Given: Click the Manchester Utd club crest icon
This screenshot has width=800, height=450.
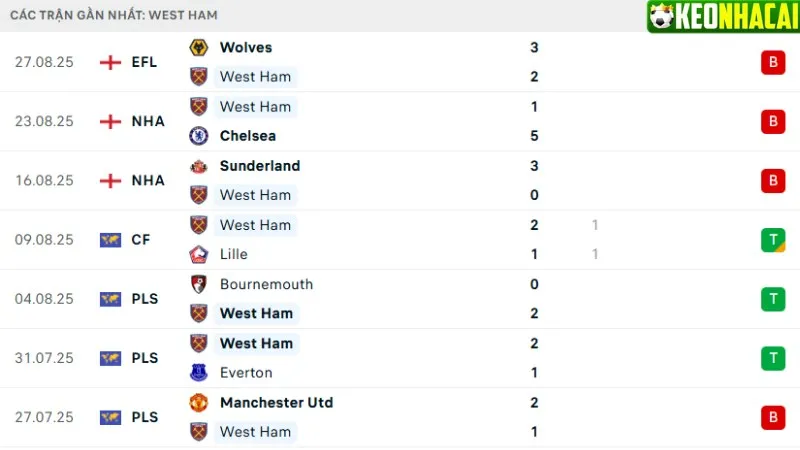Looking at the screenshot, I should pyautogui.click(x=198, y=402).
